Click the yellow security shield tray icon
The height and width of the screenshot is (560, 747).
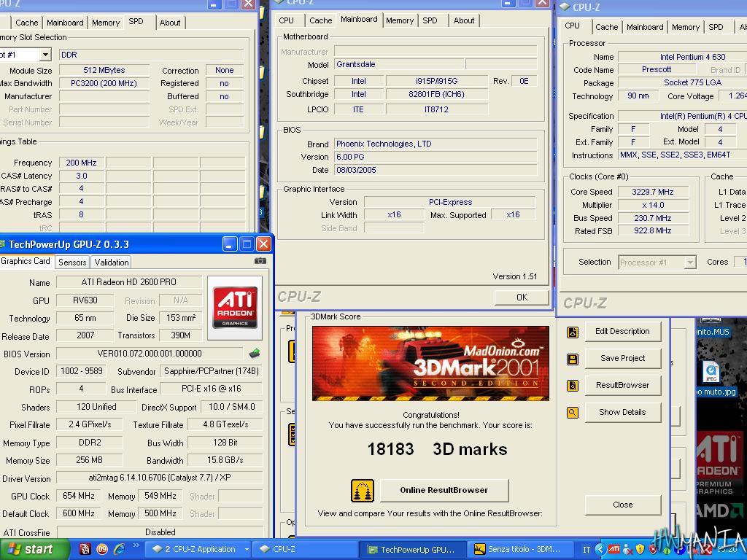click(x=640, y=549)
